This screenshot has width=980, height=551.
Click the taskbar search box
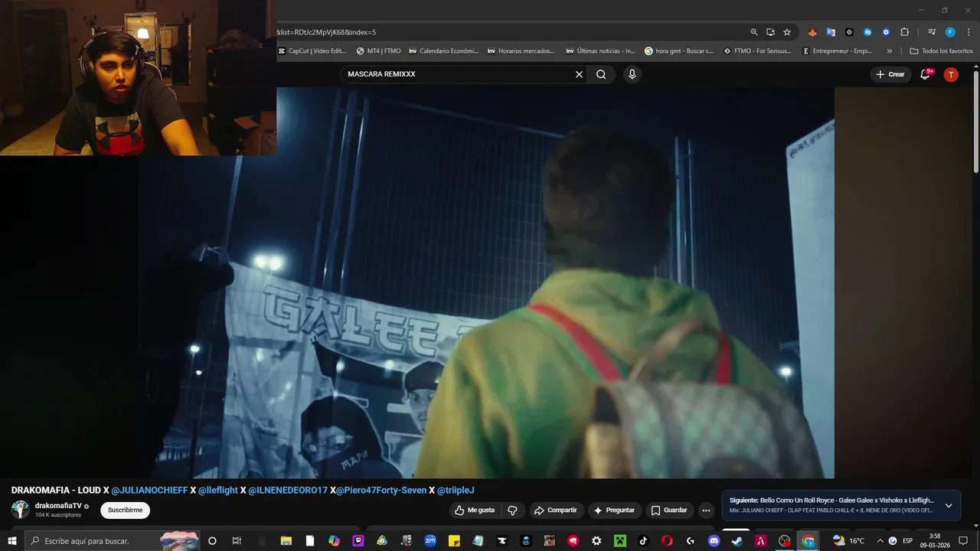tap(113, 541)
